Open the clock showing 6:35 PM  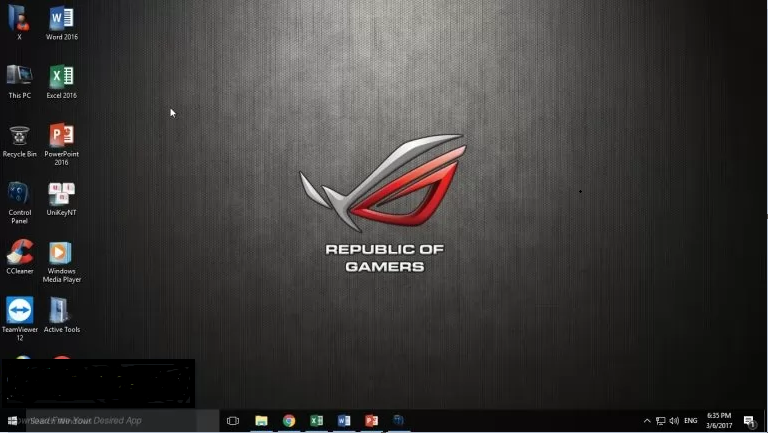(719, 421)
